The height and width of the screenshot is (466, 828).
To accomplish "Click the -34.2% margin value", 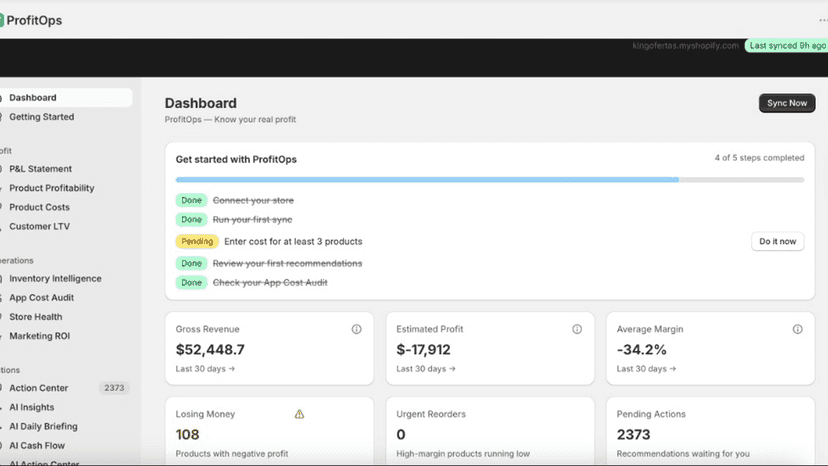I will (x=641, y=350).
